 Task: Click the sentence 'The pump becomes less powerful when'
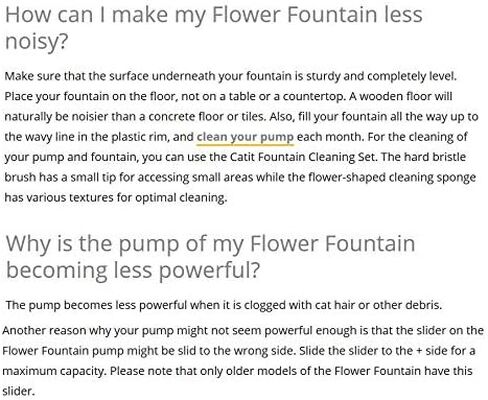click(224, 305)
